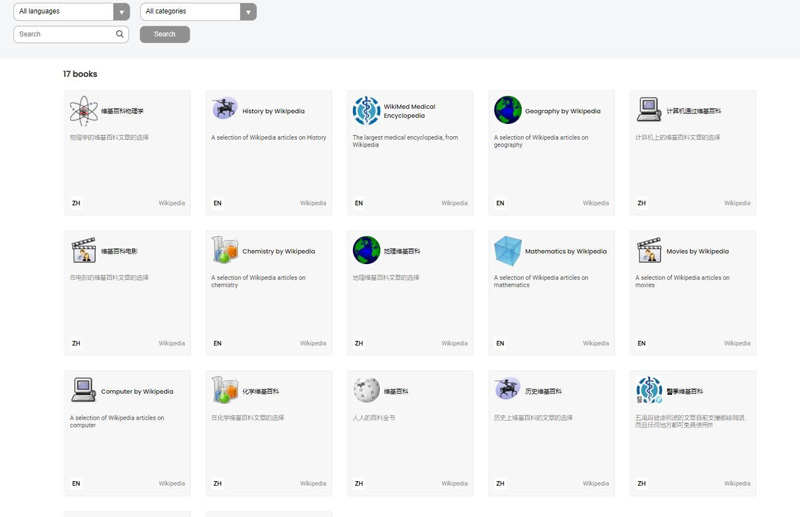Click the globe icon beside Geography by Wikipedia
The height and width of the screenshot is (517, 800).
point(508,110)
